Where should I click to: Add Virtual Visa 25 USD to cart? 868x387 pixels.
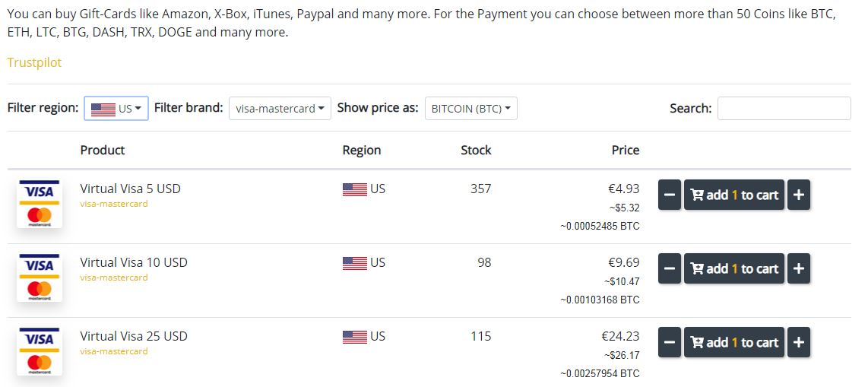point(734,342)
